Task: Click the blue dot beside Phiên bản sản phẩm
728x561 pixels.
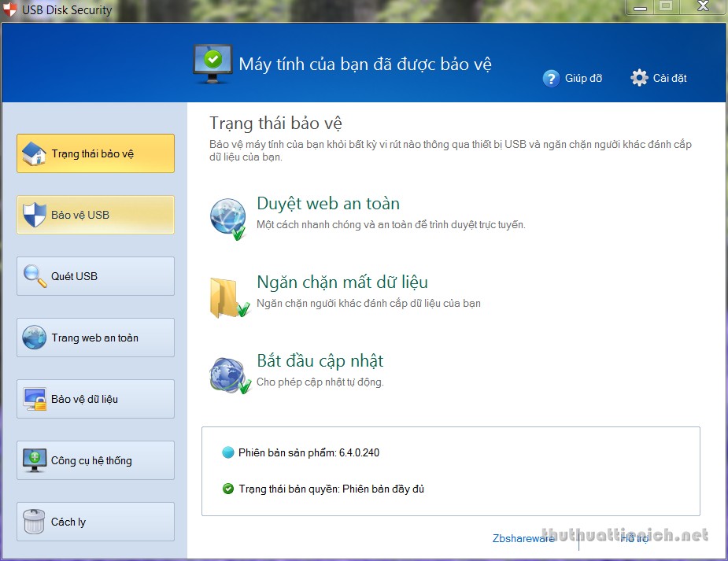Action: [228, 452]
